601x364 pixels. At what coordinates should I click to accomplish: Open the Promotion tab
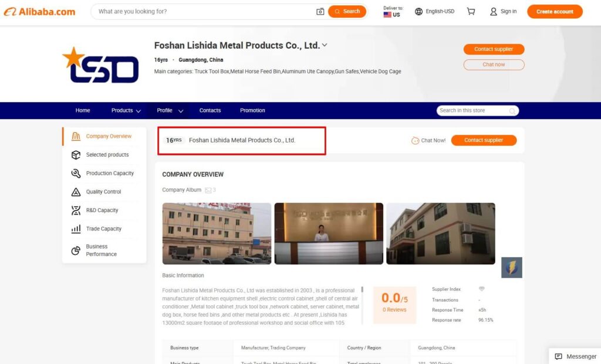(x=252, y=110)
